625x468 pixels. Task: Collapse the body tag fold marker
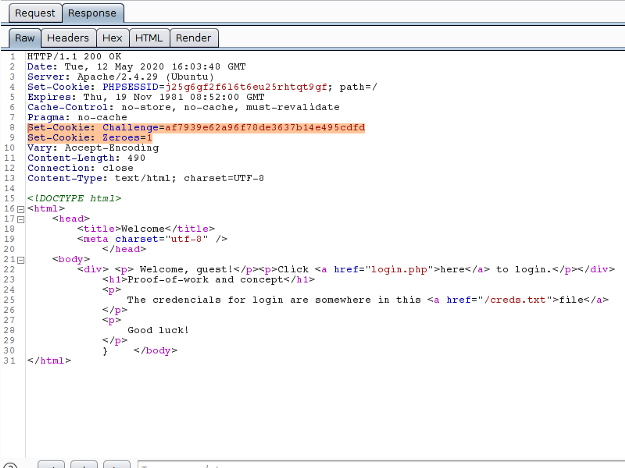(20, 259)
